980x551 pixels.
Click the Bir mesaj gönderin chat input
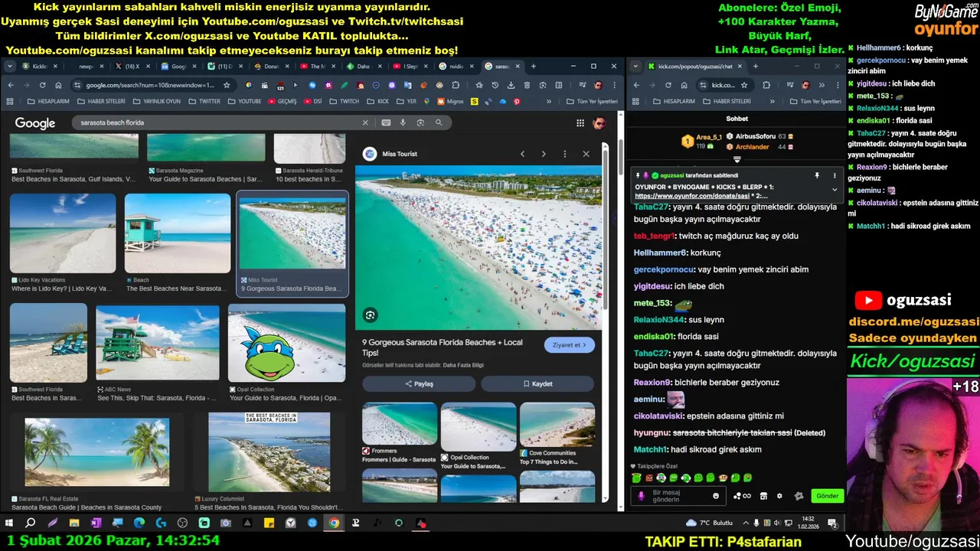click(678, 496)
